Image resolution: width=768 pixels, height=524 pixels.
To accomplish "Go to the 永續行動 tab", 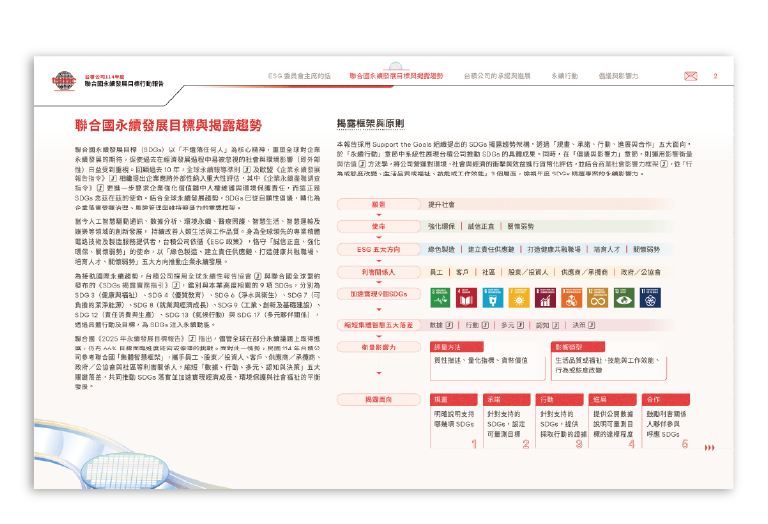I will (x=565, y=76).
